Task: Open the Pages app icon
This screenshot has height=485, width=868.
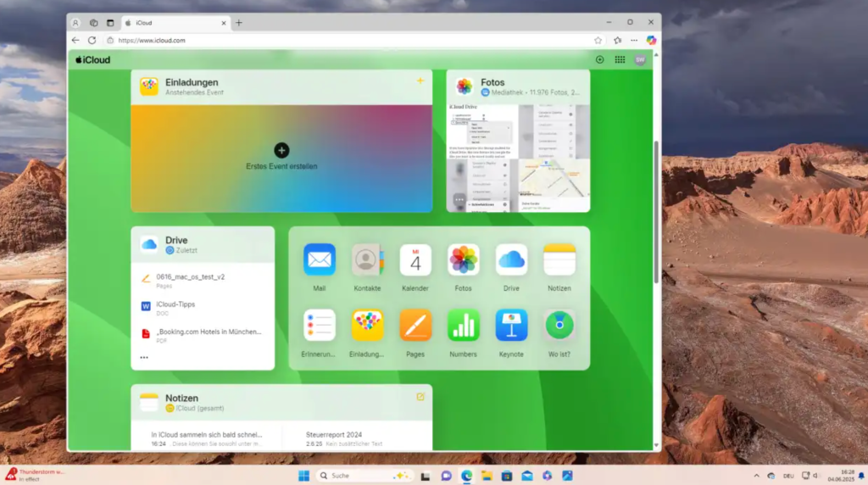Action: click(x=415, y=325)
